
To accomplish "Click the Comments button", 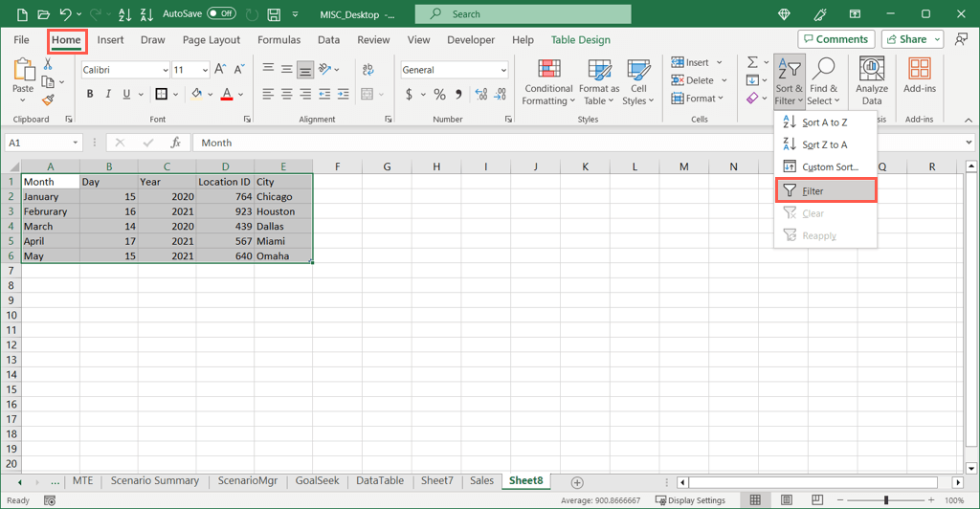I will coord(835,39).
